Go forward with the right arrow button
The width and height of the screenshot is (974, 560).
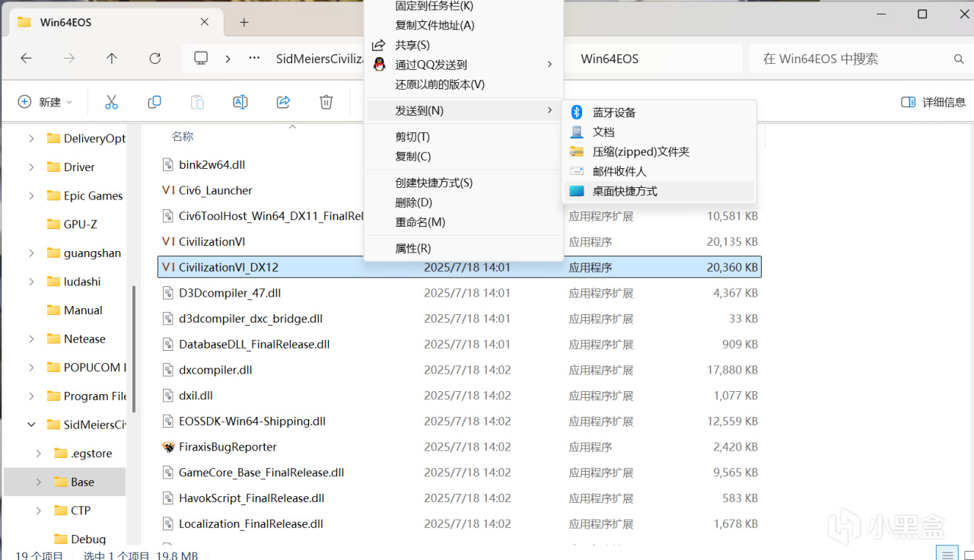pos(69,59)
